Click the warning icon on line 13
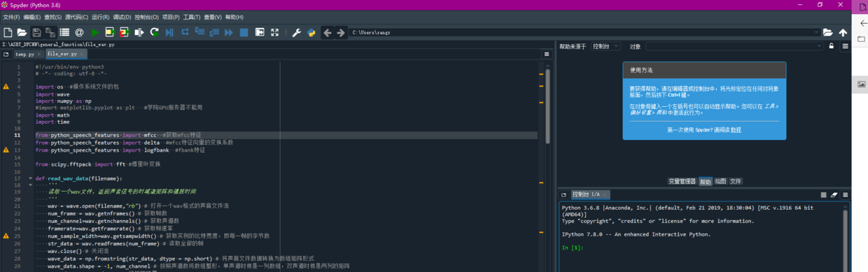868x272 pixels. pos(6,150)
